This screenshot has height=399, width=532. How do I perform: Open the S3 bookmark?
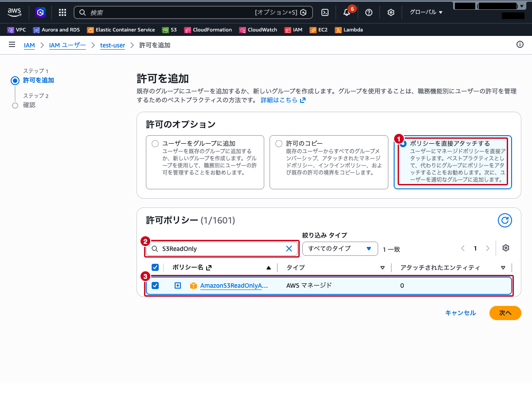point(169,30)
